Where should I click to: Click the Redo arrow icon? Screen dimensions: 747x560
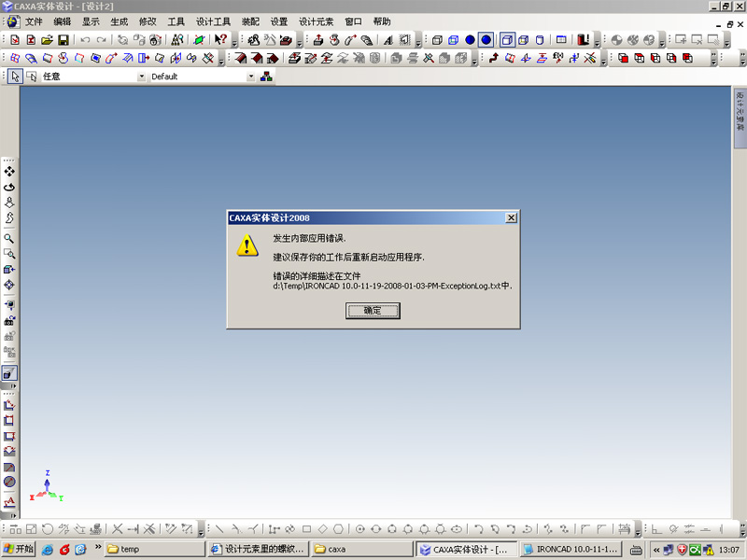[102, 40]
